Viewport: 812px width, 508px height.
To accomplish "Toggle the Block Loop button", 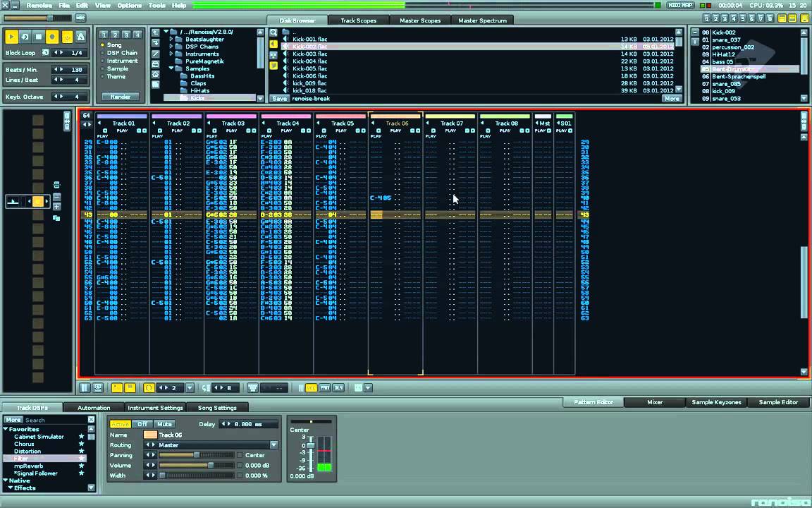I will click(x=45, y=53).
